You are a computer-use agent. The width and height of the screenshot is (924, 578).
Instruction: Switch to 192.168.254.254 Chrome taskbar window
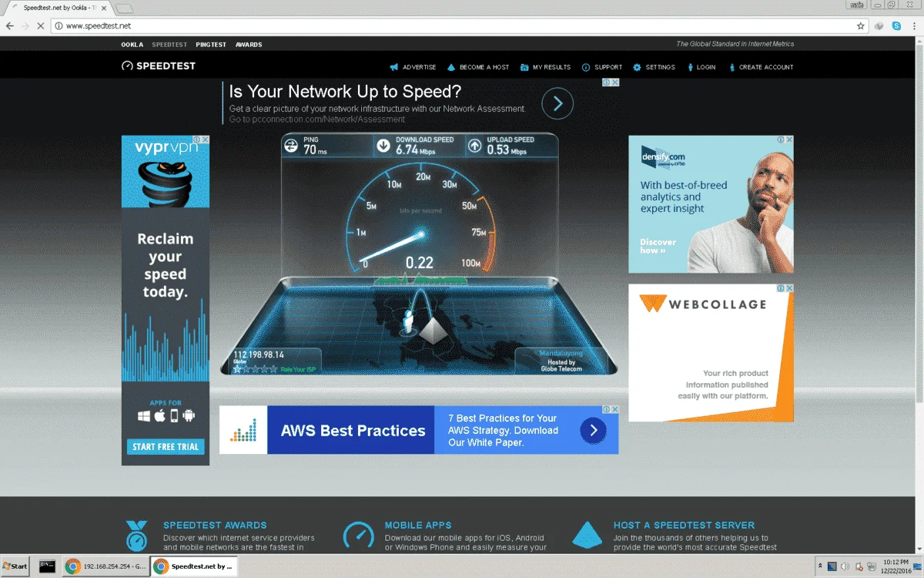(x=105, y=566)
